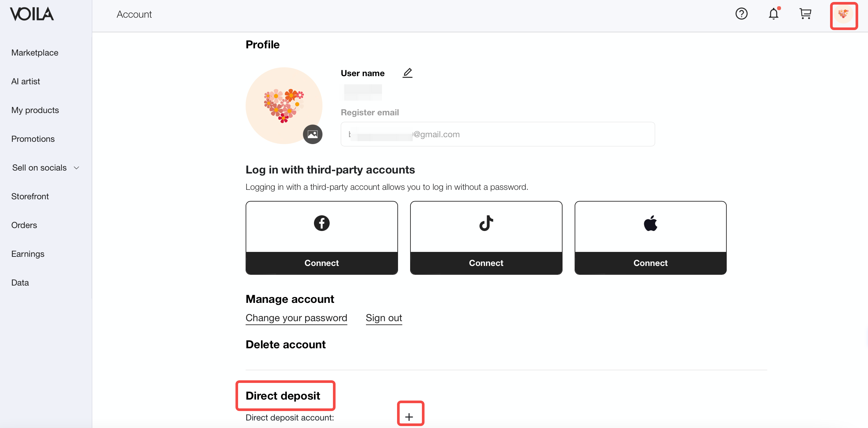
Task: Connect TikTok account
Action: [486, 263]
